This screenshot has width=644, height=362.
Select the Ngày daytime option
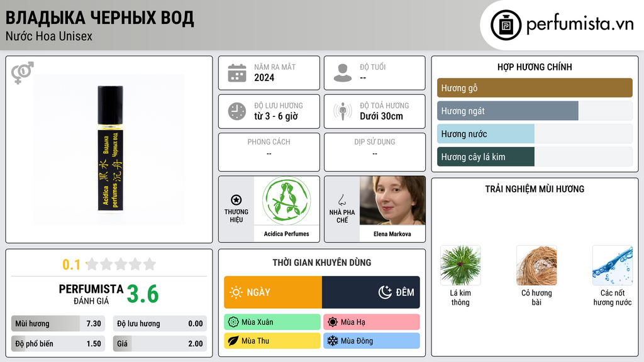point(273,292)
